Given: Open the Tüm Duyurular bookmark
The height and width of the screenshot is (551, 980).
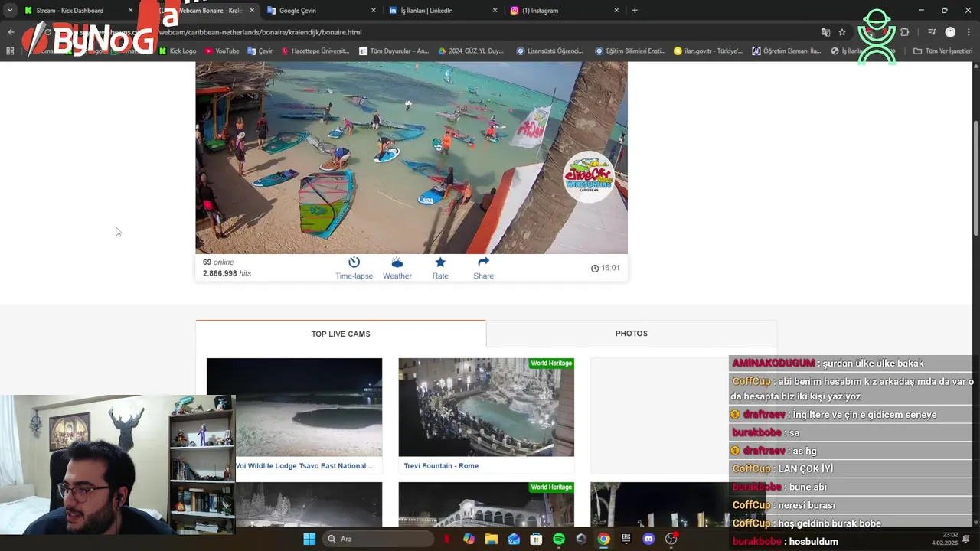Looking at the screenshot, I should point(394,51).
